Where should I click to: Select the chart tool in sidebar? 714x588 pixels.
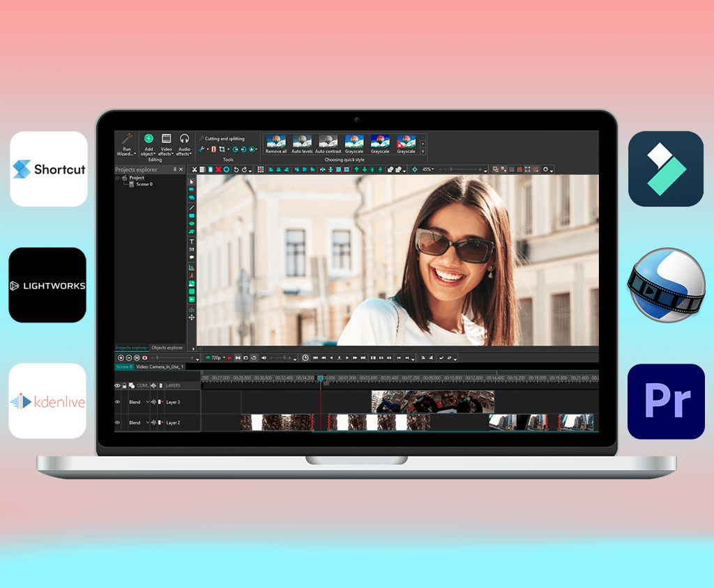191,267
